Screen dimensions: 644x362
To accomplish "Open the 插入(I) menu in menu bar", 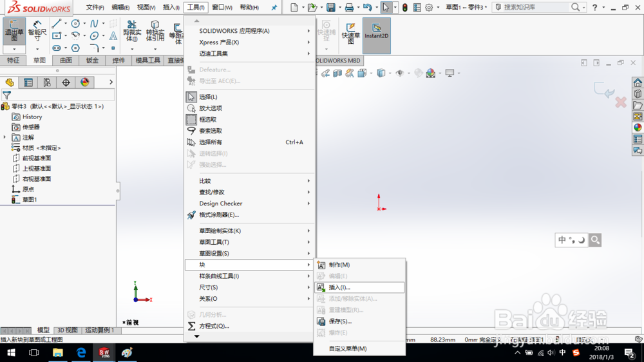I will coord(171,7).
